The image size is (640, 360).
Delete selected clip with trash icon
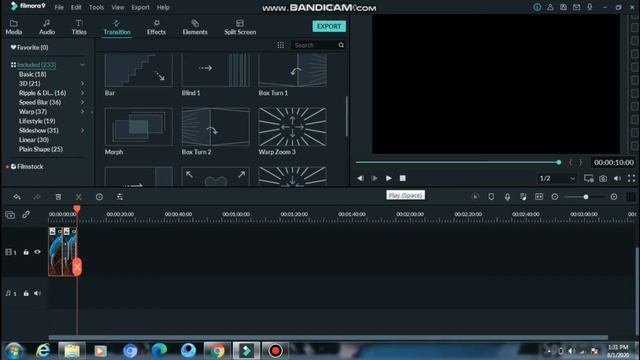pos(58,197)
